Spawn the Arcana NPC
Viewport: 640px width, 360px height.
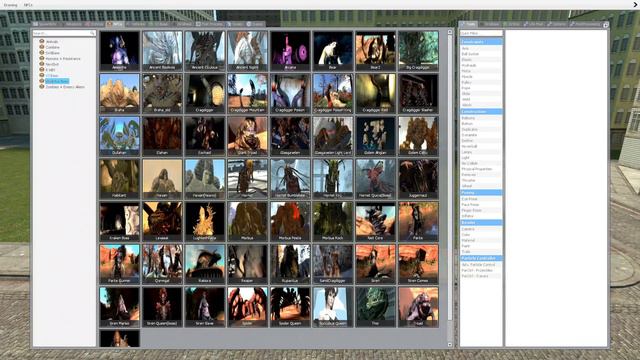(x=290, y=51)
